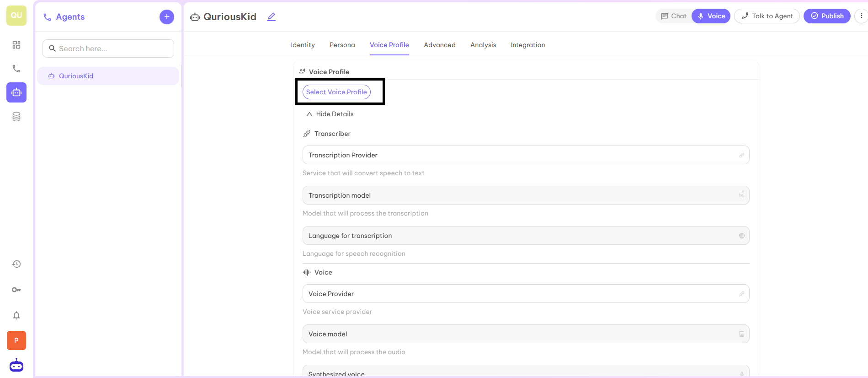868x378 pixels.
Task: Open the Transcription Provider dropdown
Action: (526, 155)
